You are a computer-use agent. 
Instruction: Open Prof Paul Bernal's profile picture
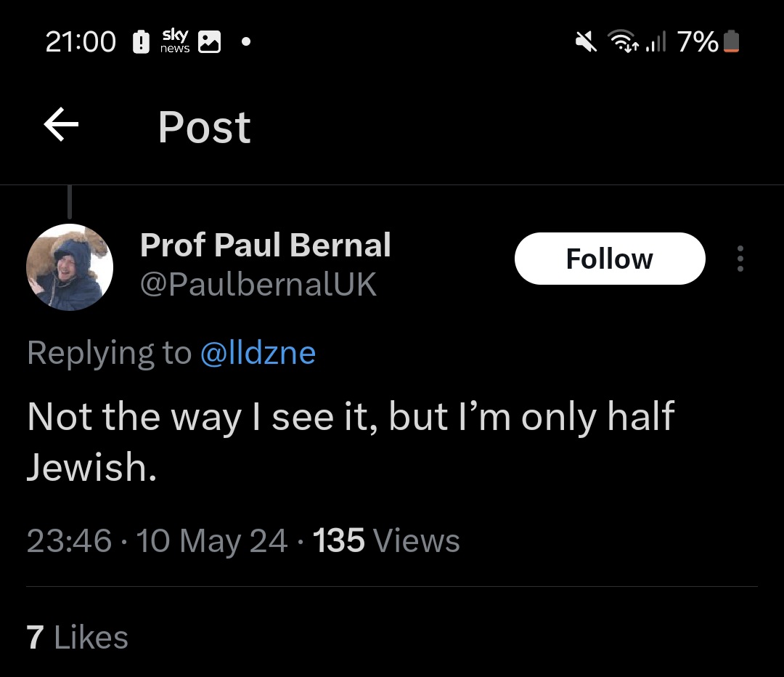tap(70, 267)
